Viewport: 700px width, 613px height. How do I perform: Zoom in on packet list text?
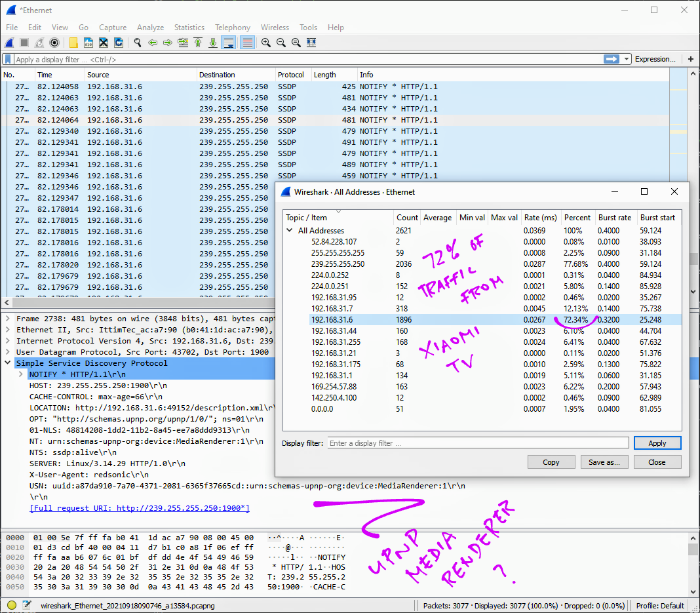click(x=266, y=43)
